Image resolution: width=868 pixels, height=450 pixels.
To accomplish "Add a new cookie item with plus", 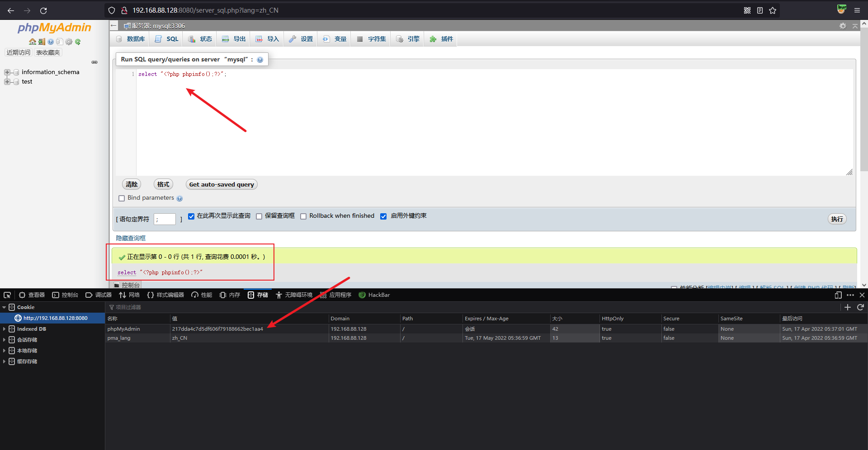I will [848, 307].
